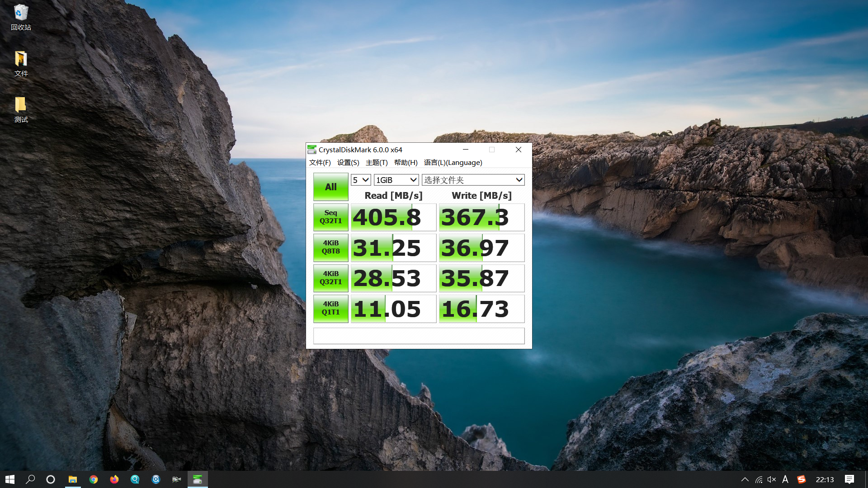Screen dimensions: 868x488
Task: Open the 选择文件夹 drive selector dropdown
Action: (473, 180)
